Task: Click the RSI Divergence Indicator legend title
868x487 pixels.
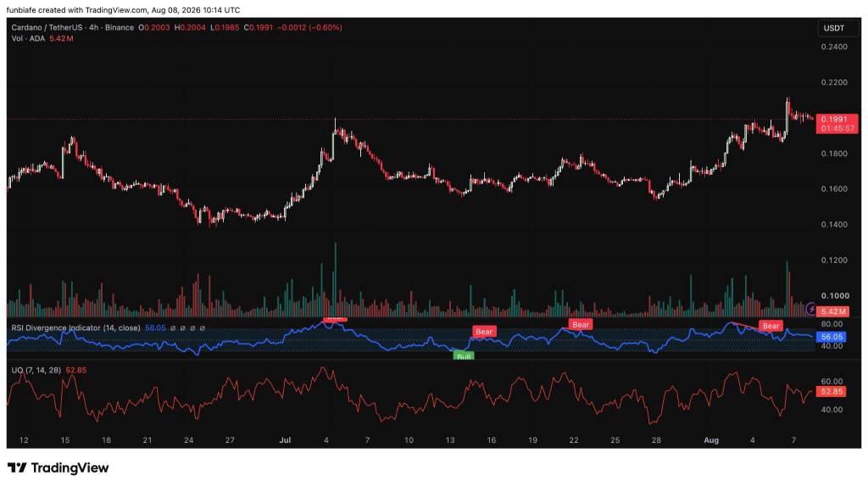Action: pyautogui.click(x=75, y=328)
